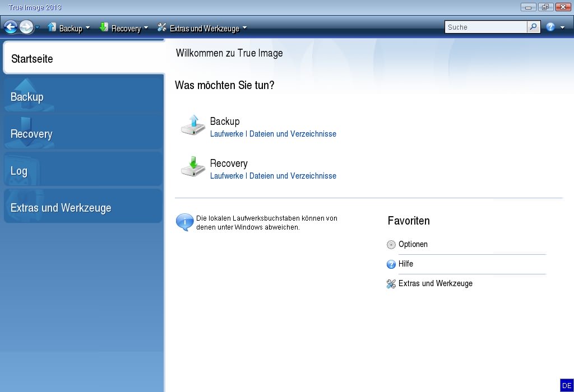
Task: Open Extras und Werkzeuge from Favoriten
Action: 435,283
